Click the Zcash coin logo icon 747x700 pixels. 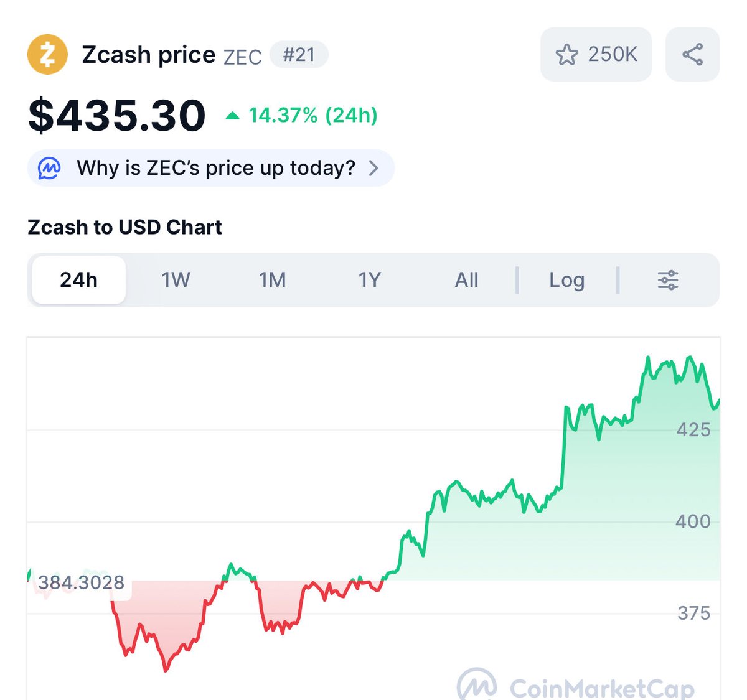47,55
